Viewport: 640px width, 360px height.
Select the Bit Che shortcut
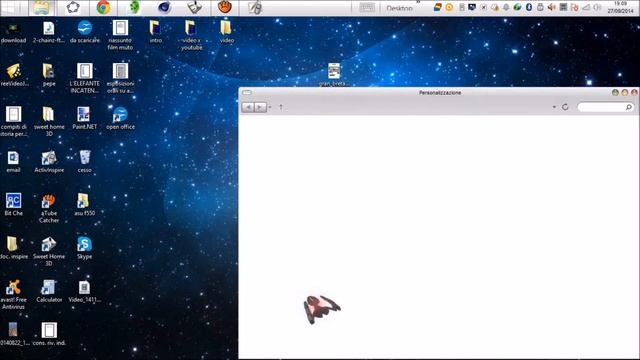(x=13, y=205)
